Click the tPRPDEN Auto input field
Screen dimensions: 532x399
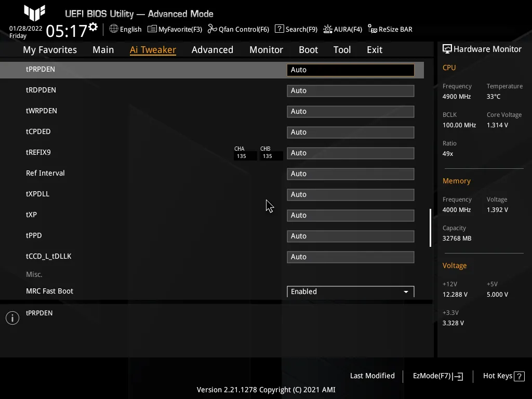[351, 70]
